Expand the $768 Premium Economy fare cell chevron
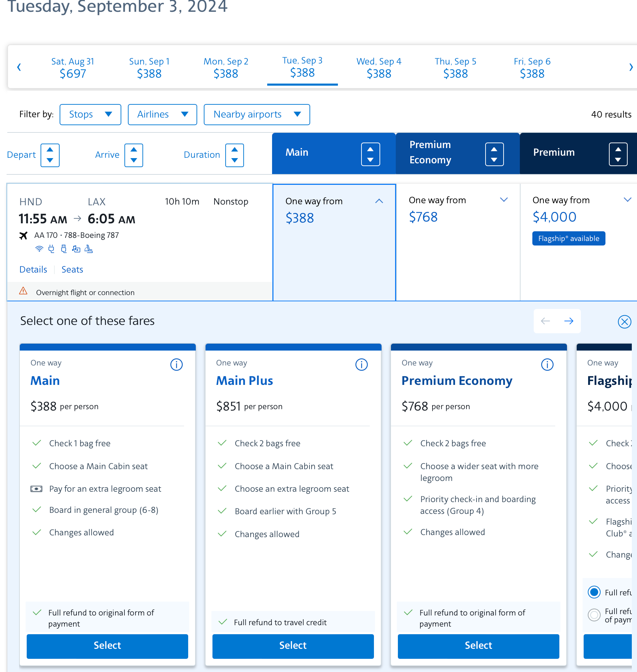Screen dimensions: 637x672 point(504,200)
